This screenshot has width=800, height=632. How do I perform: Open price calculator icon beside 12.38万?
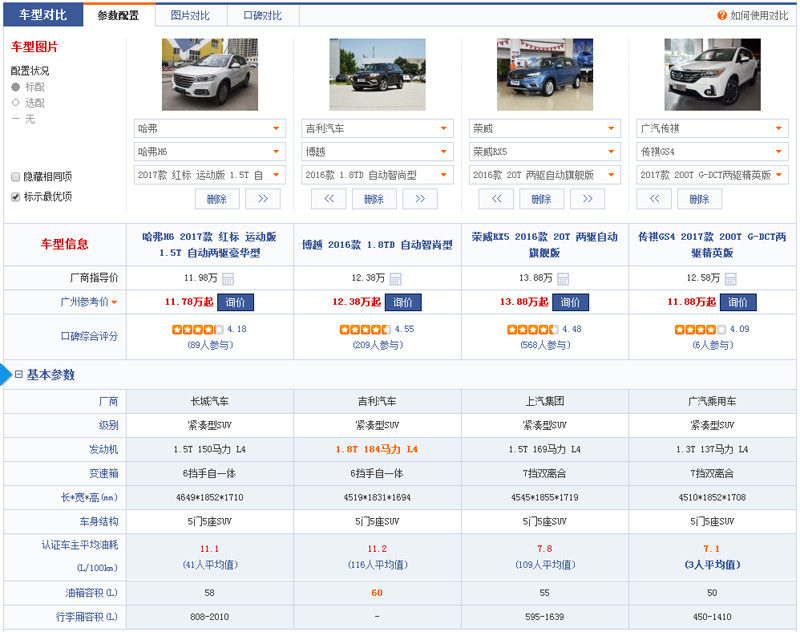395,279
